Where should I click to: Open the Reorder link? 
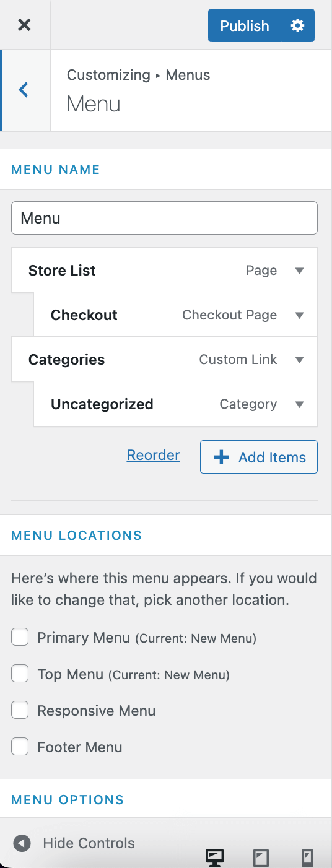pyautogui.click(x=153, y=456)
